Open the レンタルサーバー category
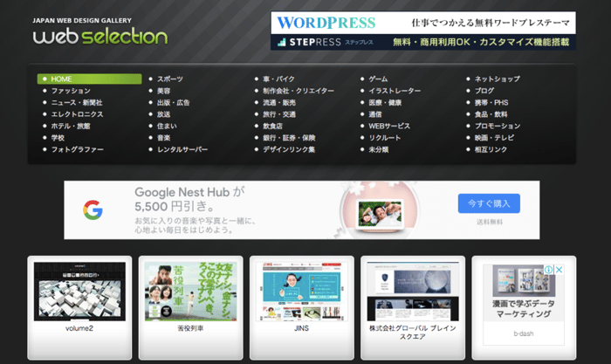Screen dimensions: 611x364 pos(182,149)
